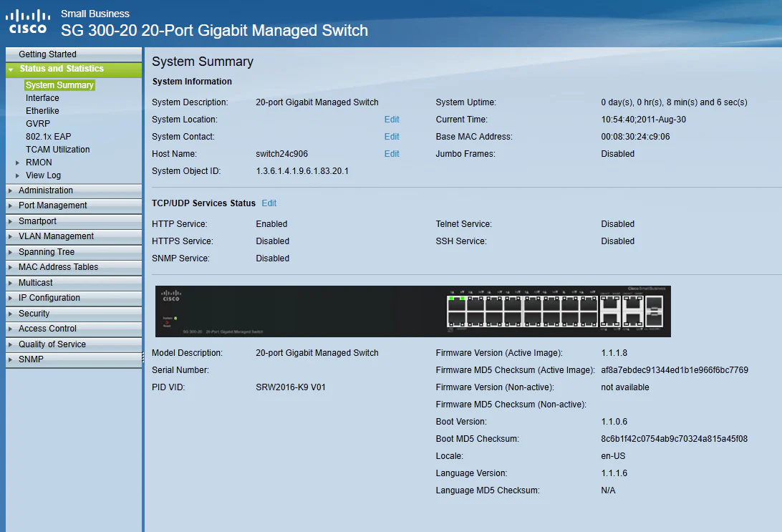Expand the Spanning Tree arrow
The image size is (782, 532).
coord(11,252)
